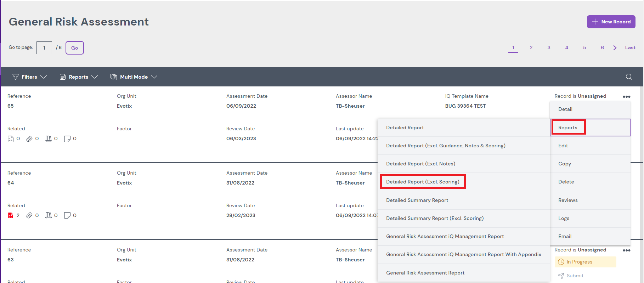Expand the Filters dropdown

(x=29, y=77)
